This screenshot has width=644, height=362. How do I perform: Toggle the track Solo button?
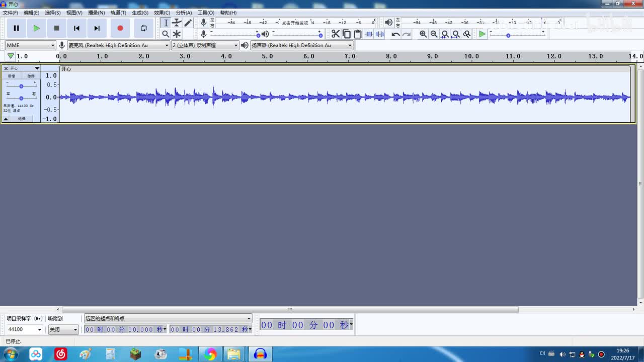click(31, 76)
